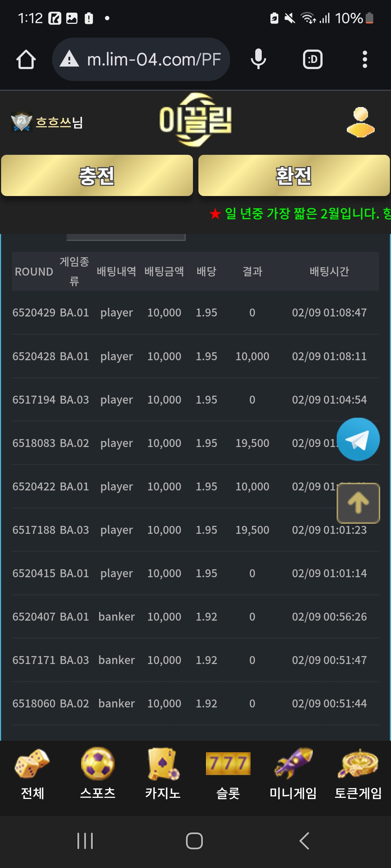The width and height of the screenshot is (391, 868).
Task: Tap the 이끌림 site logo
Action: [x=195, y=120]
